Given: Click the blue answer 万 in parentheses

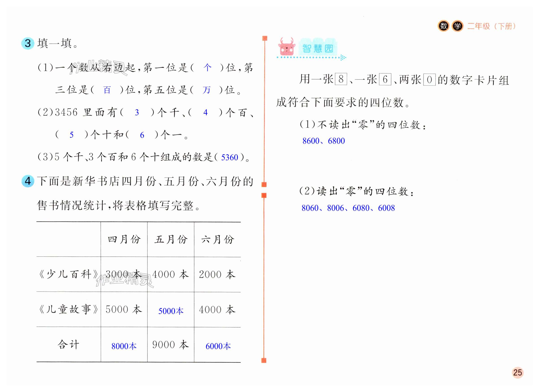Looking at the screenshot, I should point(206,90).
